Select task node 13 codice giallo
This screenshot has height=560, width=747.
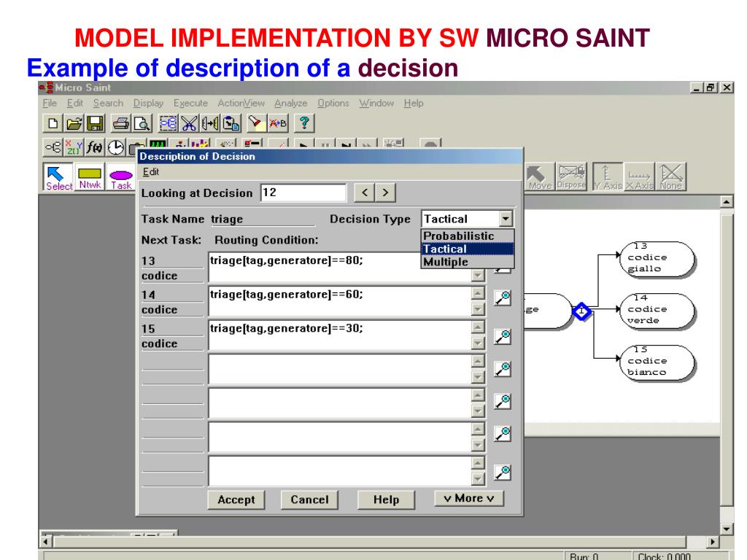[657, 260]
